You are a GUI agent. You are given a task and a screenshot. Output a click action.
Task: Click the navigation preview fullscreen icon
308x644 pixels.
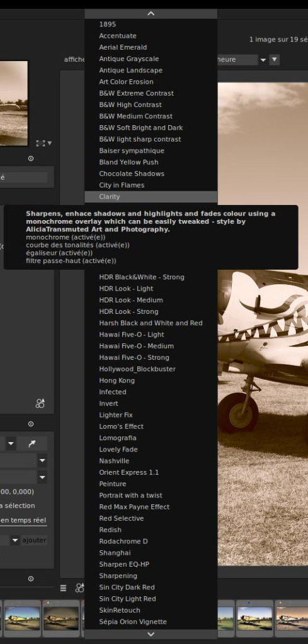point(40,143)
